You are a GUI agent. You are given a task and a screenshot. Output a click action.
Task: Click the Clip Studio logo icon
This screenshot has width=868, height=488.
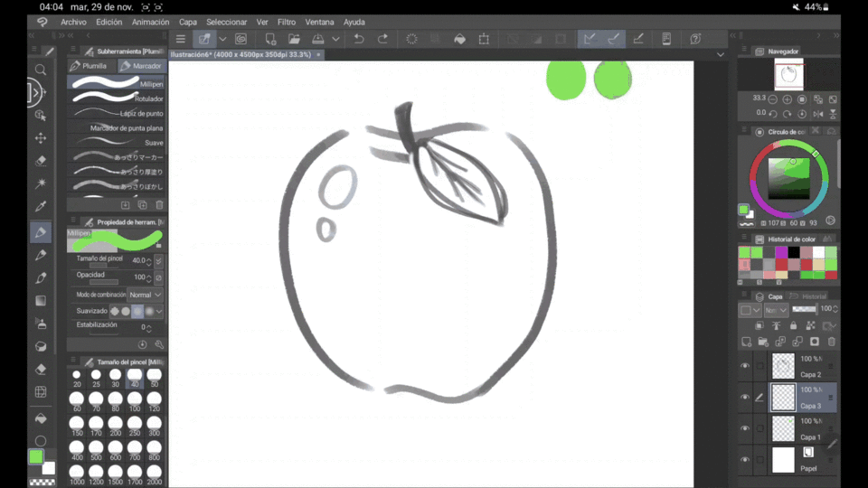42,22
